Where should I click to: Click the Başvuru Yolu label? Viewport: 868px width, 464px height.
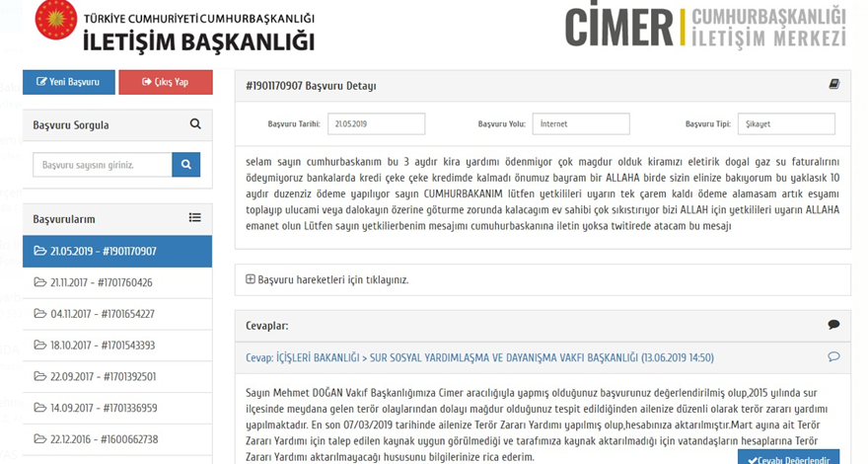501,124
